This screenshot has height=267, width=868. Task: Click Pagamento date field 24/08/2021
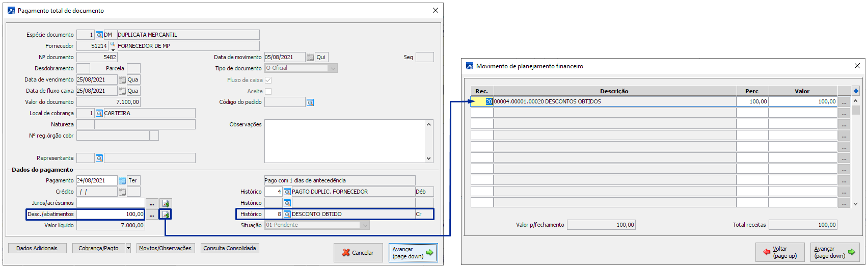97,180
